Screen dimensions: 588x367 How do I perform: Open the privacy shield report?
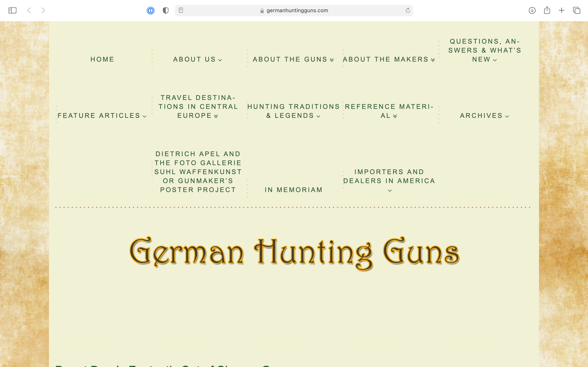pyautogui.click(x=165, y=10)
